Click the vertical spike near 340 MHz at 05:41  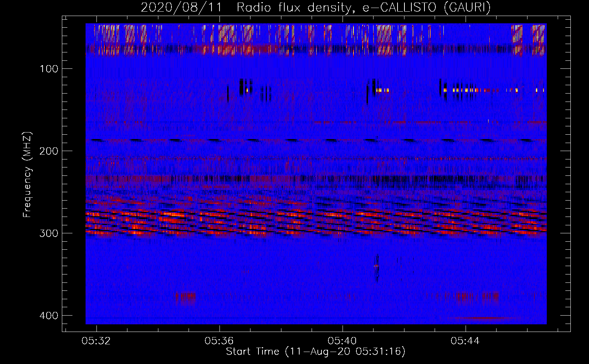click(377, 268)
